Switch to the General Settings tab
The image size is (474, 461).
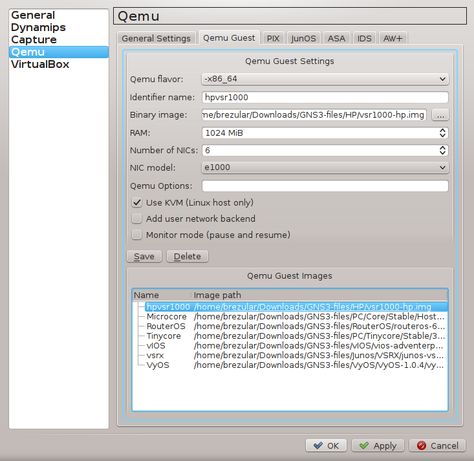(x=156, y=38)
